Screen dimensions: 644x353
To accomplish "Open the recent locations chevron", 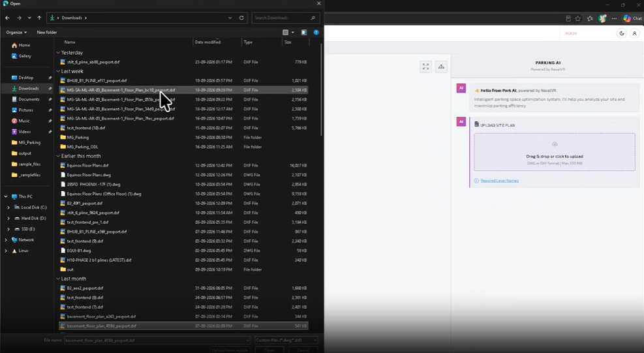I will 29,18.
